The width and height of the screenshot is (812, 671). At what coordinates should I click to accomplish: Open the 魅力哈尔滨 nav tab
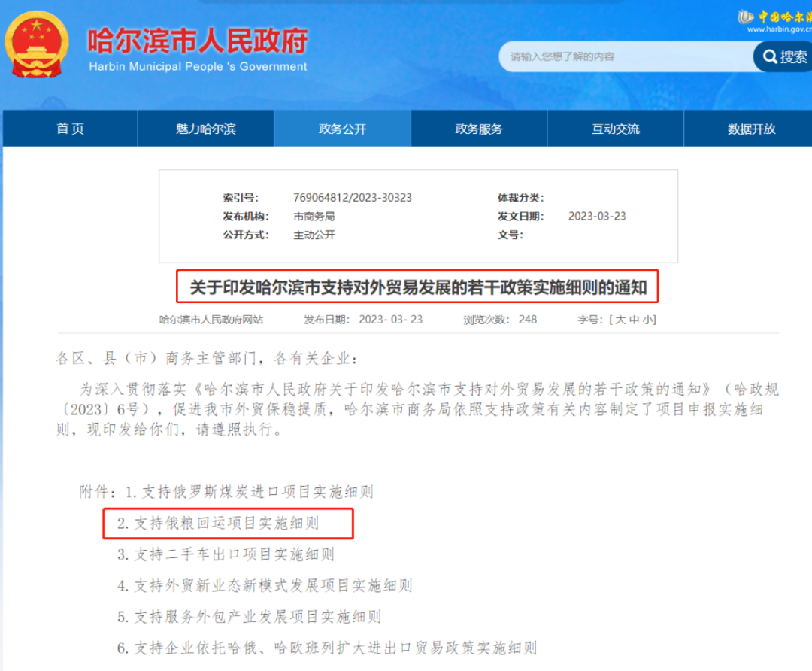(x=205, y=129)
